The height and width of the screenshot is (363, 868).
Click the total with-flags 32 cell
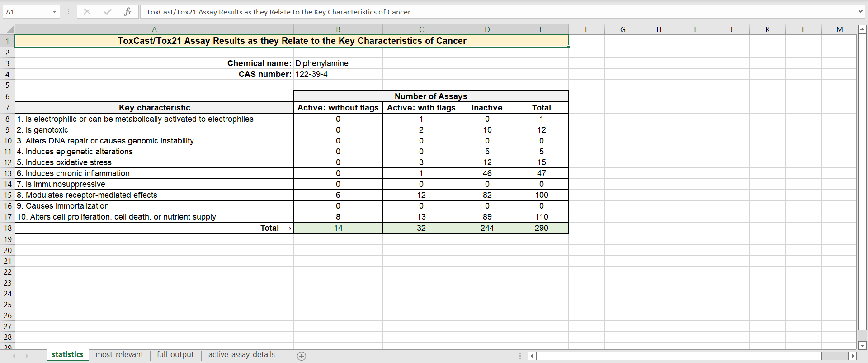tap(421, 228)
